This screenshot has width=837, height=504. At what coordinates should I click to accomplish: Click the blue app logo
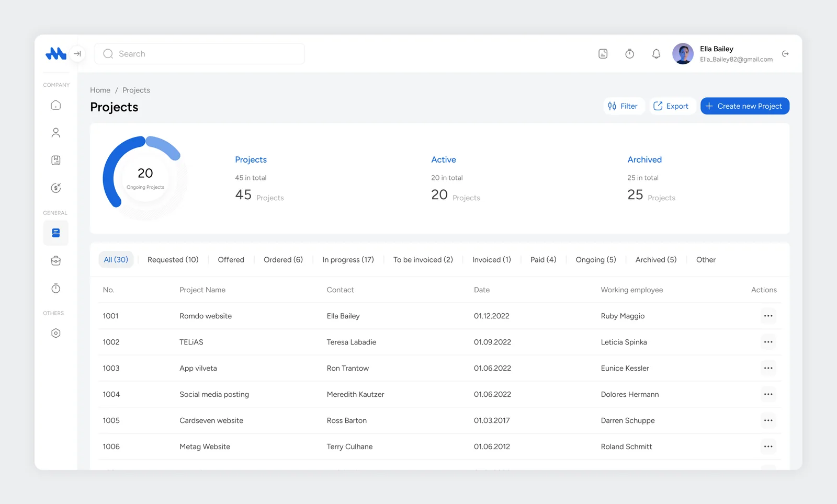(x=55, y=53)
